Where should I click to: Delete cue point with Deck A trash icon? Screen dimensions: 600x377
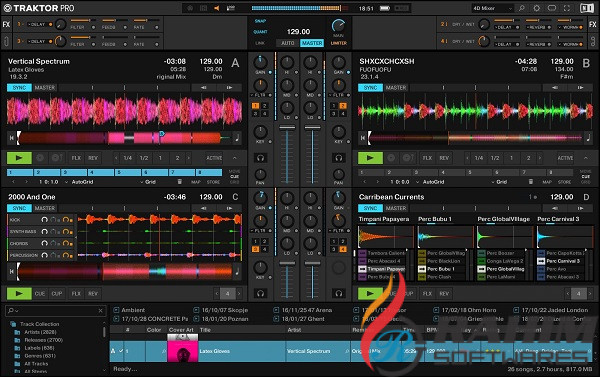click(179, 182)
